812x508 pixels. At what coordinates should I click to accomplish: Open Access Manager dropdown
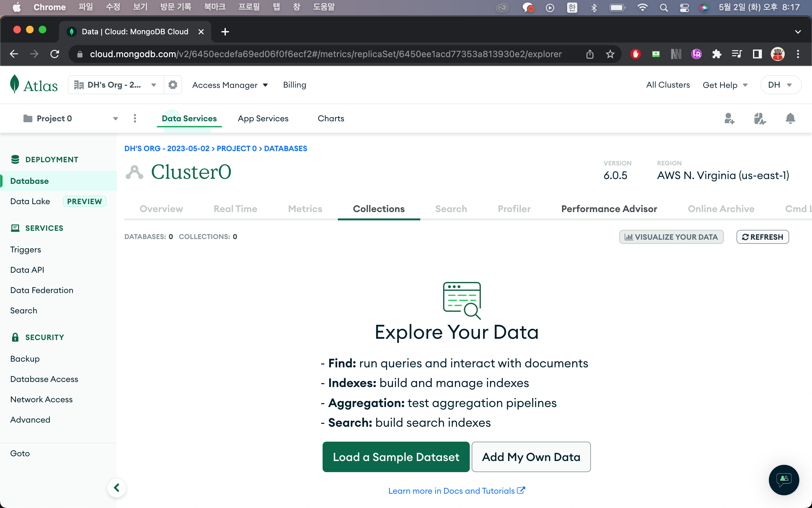click(230, 85)
